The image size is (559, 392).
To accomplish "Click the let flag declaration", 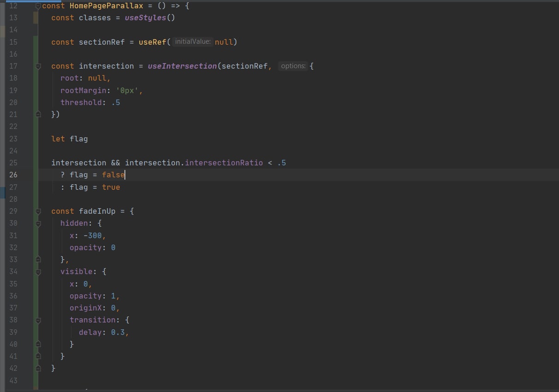I will [x=70, y=139].
